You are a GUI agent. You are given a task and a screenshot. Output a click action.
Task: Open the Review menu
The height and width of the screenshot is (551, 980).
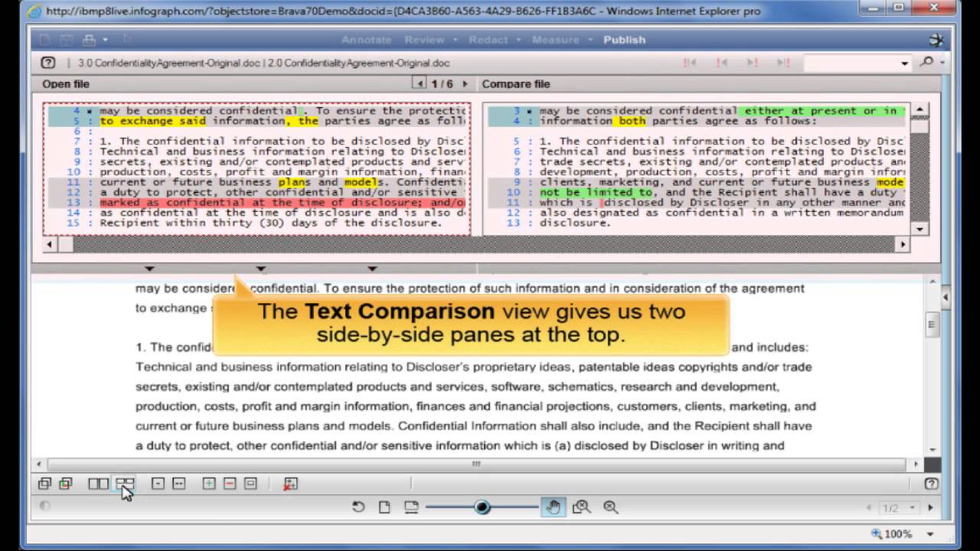[x=424, y=40]
